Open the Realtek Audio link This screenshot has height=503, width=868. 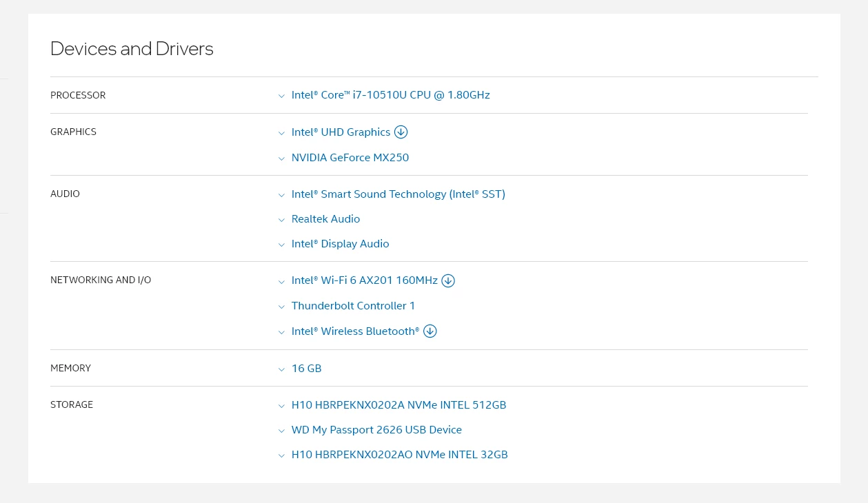[325, 219]
